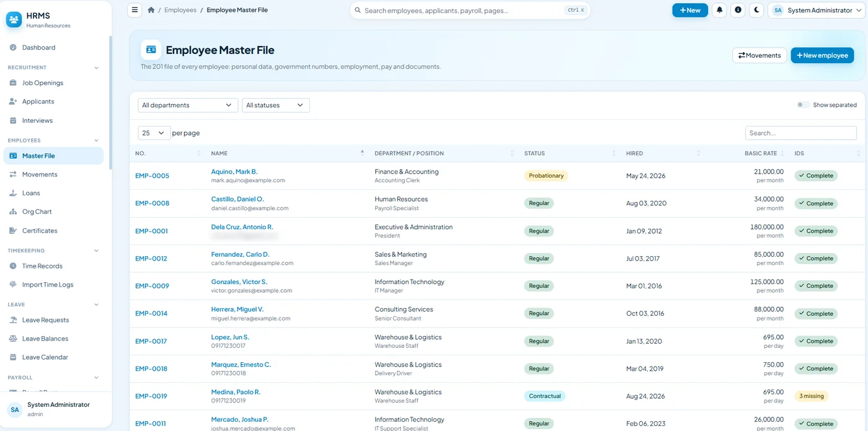Image resolution: width=868 pixels, height=431 pixels.
Task: Collapse the Timekeeping sidebar section
Action: pyautogui.click(x=96, y=251)
